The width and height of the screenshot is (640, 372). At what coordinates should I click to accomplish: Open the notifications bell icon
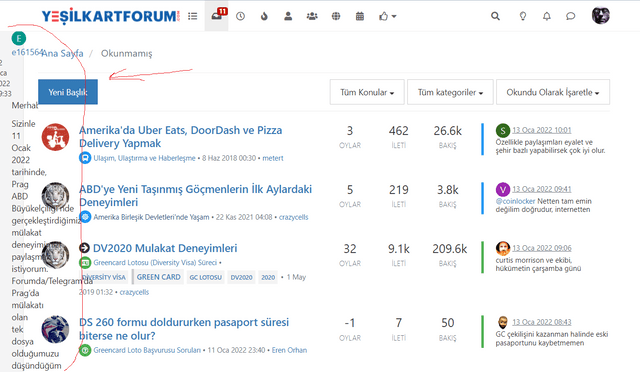547,16
